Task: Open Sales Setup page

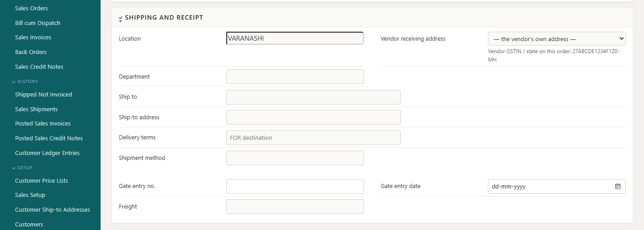Action: point(30,195)
